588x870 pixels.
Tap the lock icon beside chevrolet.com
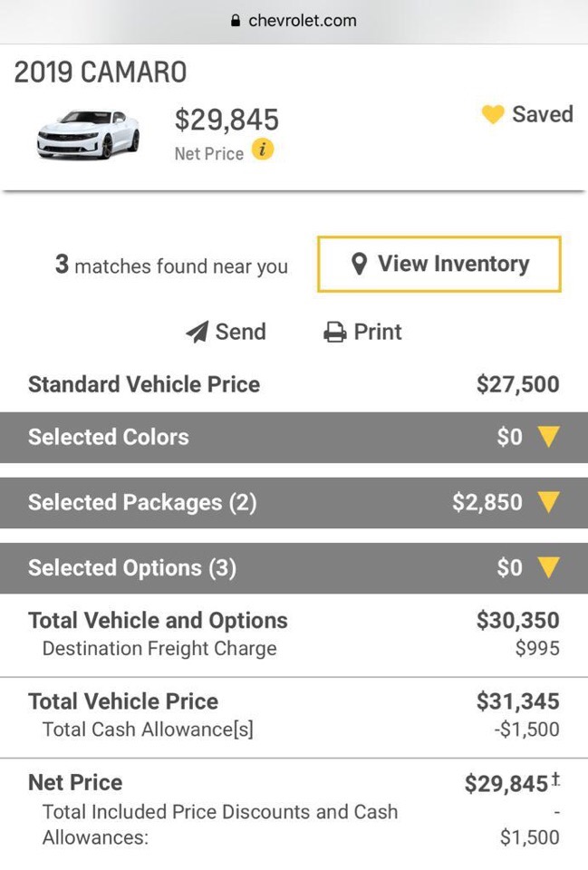(236, 21)
